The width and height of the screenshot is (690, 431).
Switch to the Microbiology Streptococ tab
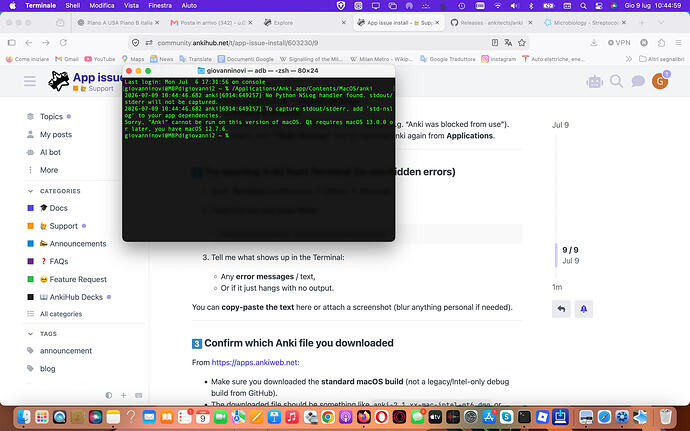585,22
